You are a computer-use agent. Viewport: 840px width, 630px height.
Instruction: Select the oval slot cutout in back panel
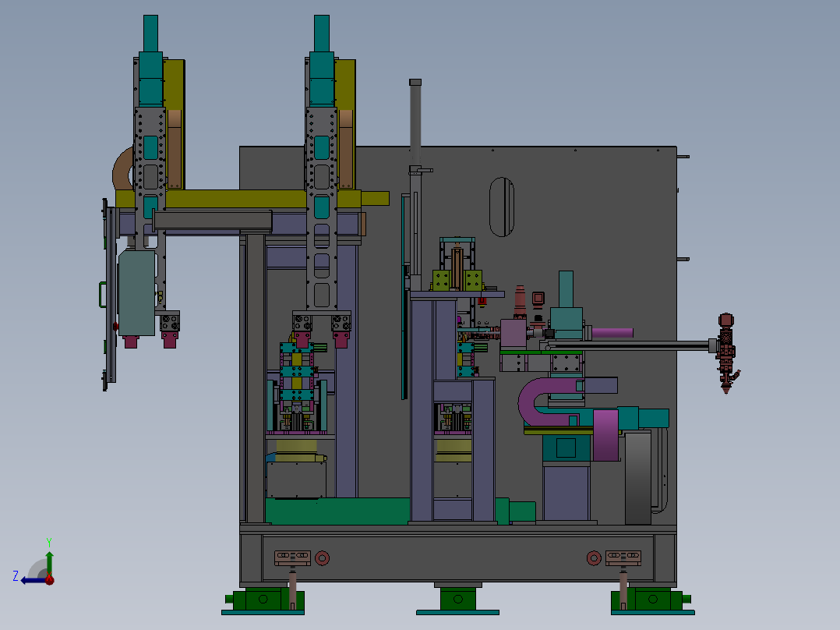point(502,207)
